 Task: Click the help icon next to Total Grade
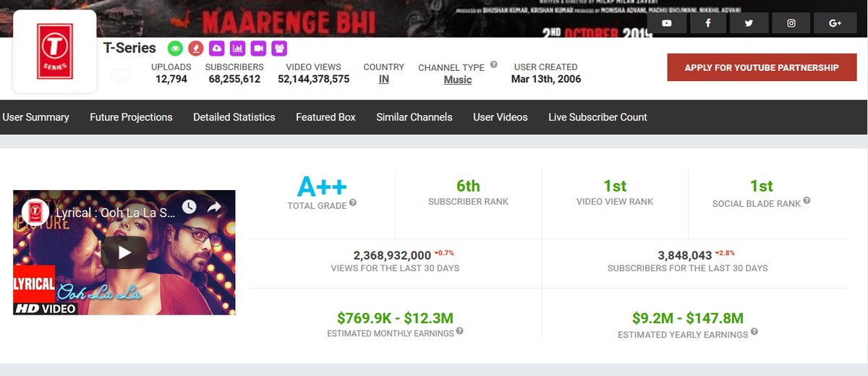coord(353,203)
